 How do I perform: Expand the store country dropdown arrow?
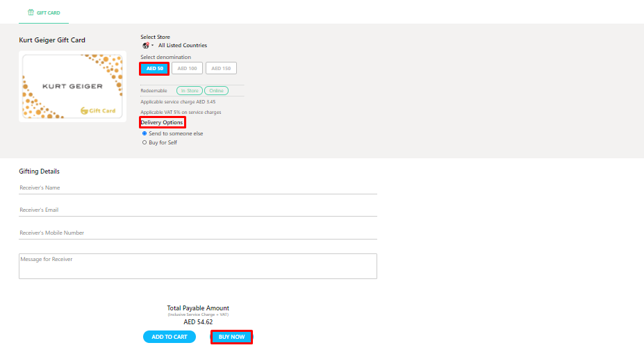click(152, 45)
